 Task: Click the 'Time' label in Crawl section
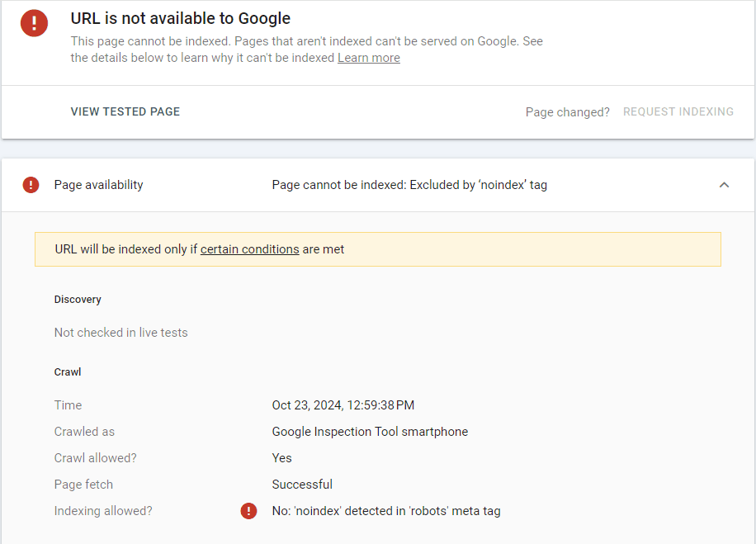click(x=68, y=405)
